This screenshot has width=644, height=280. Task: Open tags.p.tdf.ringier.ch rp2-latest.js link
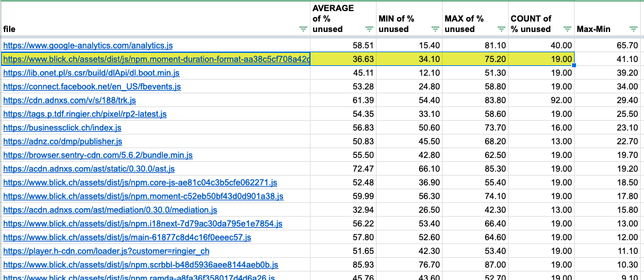click(x=85, y=114)
